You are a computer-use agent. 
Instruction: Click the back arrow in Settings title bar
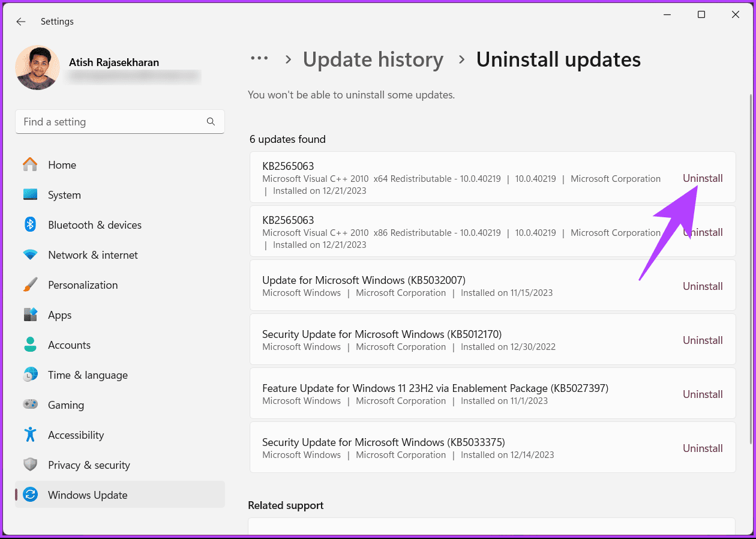click(x=21, y=22)
